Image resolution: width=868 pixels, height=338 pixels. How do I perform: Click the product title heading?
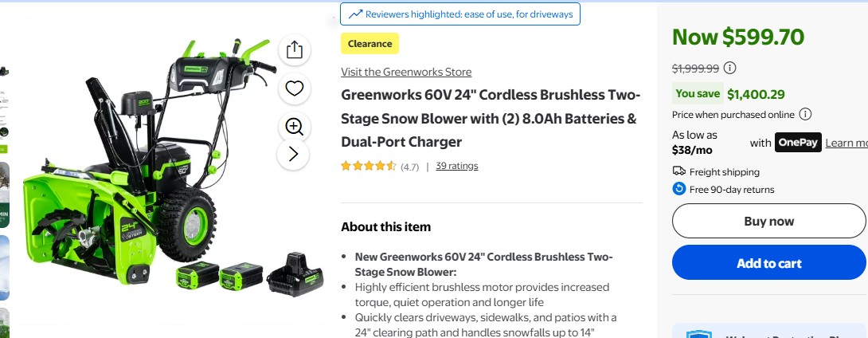tap(490, 119)
